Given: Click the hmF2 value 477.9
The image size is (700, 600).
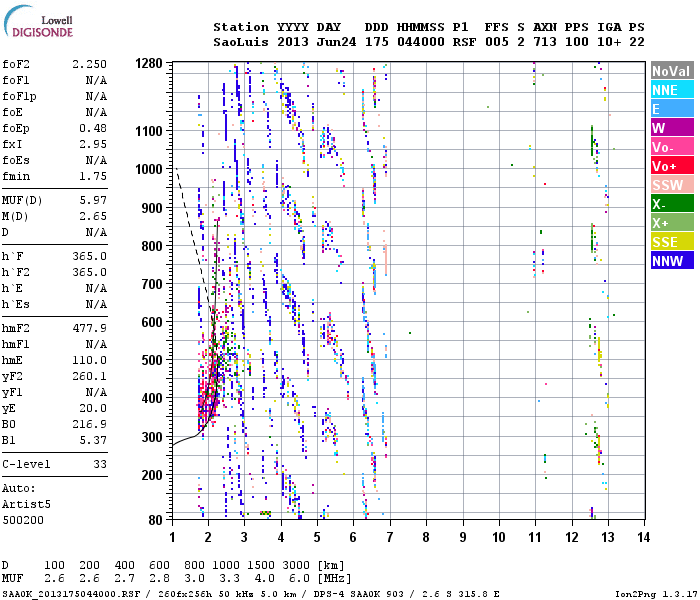Looking at the screenshot, I should coord(89,328).
